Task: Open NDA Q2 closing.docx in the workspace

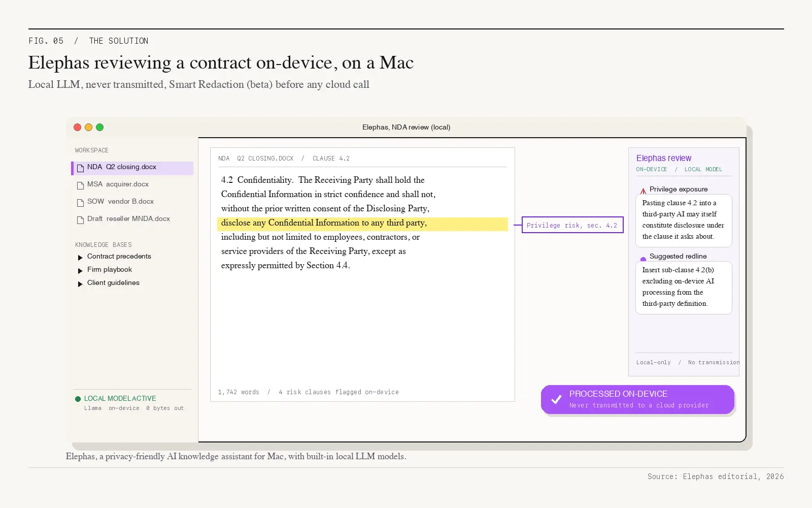Action: (x=132, y=168)
